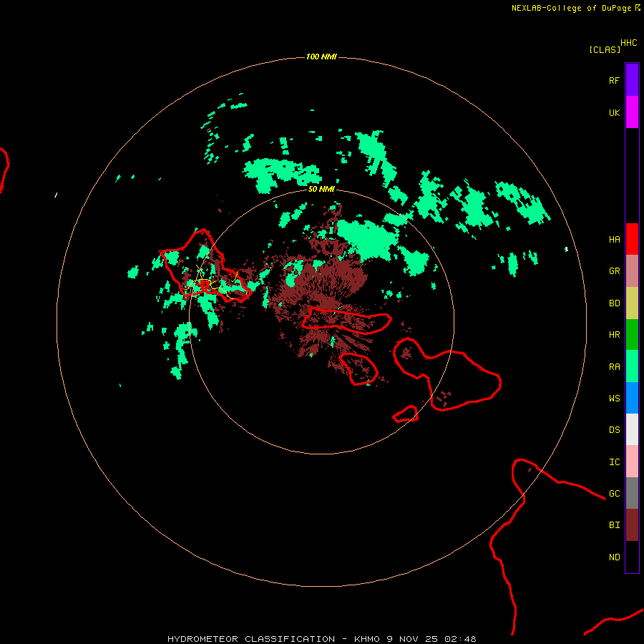Click the HR dark green swatch
Screen dimensions: 644x644
[x=632, y=335]
